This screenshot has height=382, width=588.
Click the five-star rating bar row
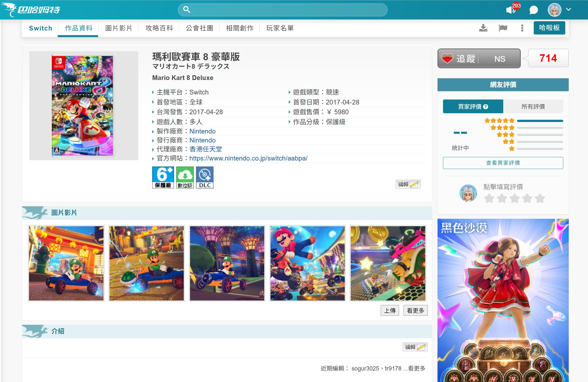524,121
